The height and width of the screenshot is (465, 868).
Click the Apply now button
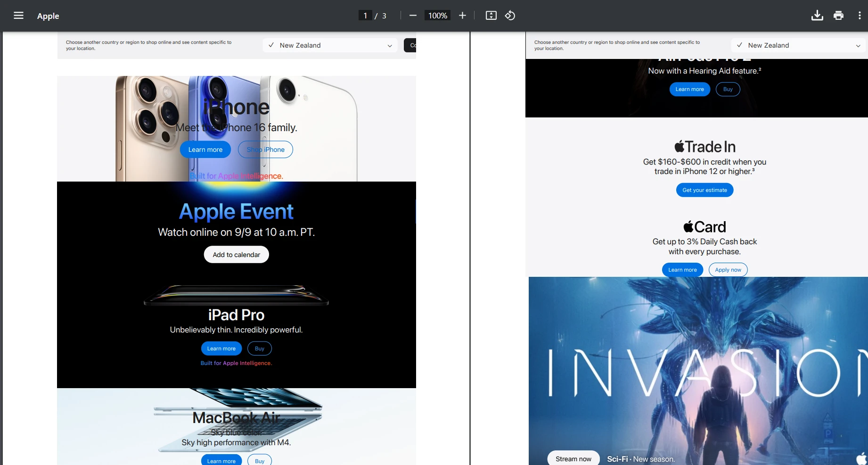tap(728, 270)
